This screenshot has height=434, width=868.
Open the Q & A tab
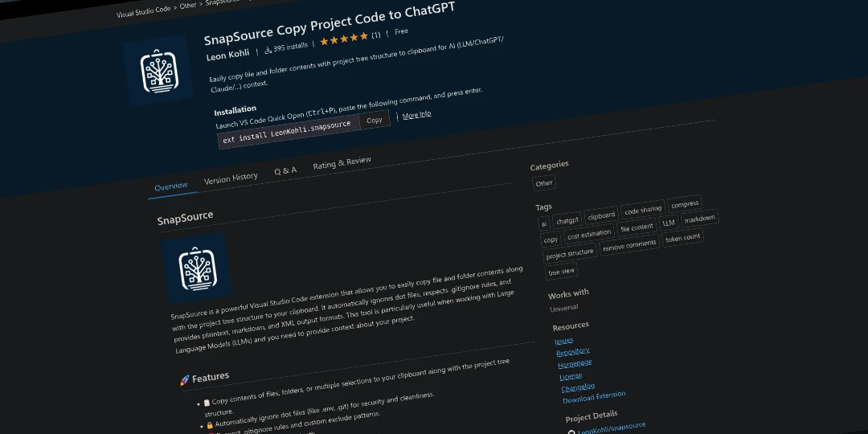pyautogui.click(x=285, y=170)
